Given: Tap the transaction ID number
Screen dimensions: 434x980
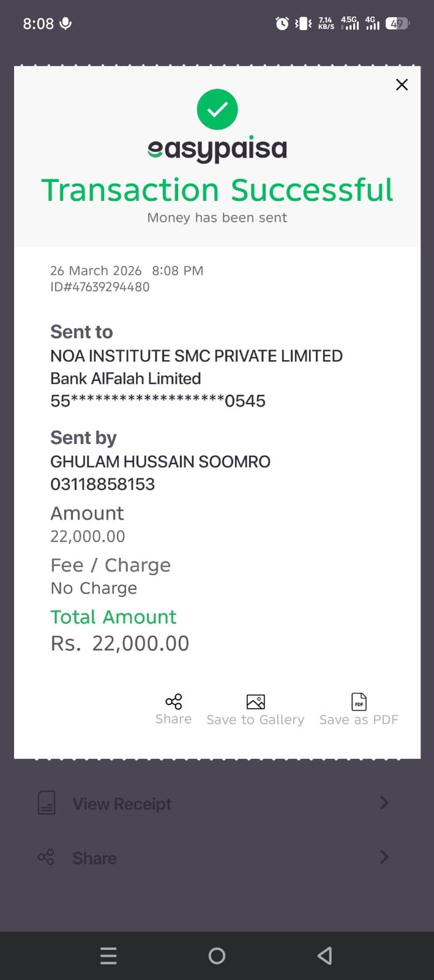Looking at the screenshot, I should click(100, 287).
